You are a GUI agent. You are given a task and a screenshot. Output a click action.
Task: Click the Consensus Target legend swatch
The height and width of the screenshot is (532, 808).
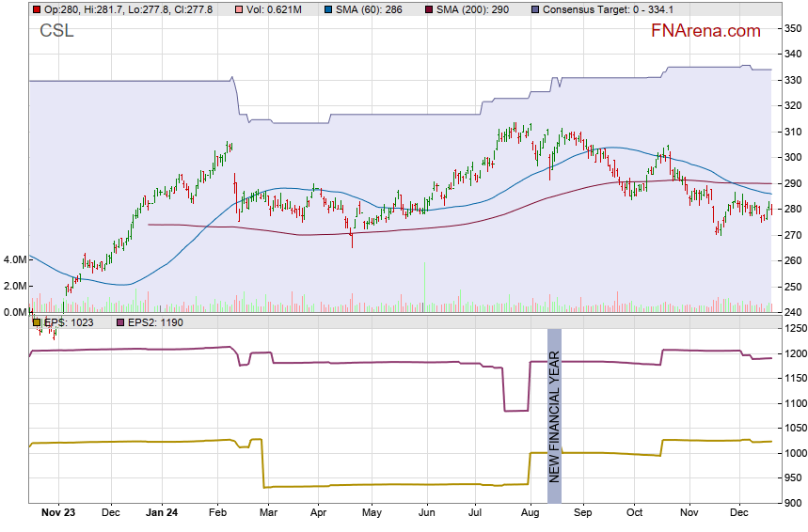(535, 8)
